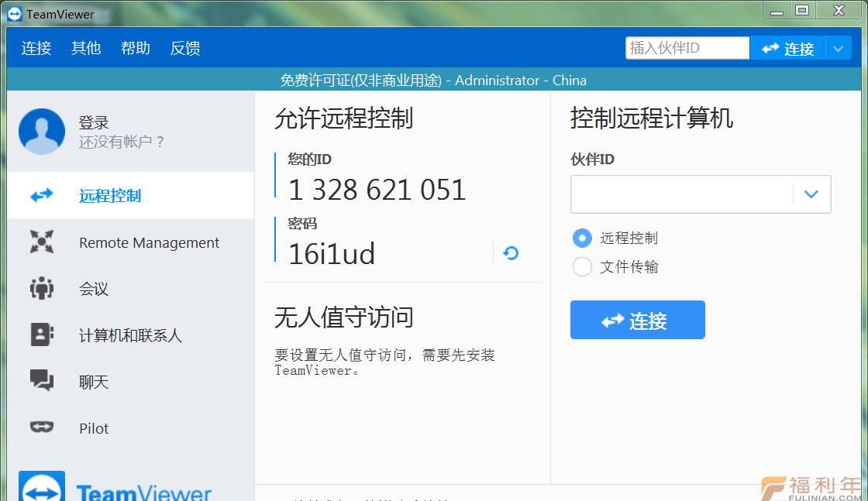Select 聊天 in the sidebar
This screenshot has width=868, height=501.
coord(131,381)
